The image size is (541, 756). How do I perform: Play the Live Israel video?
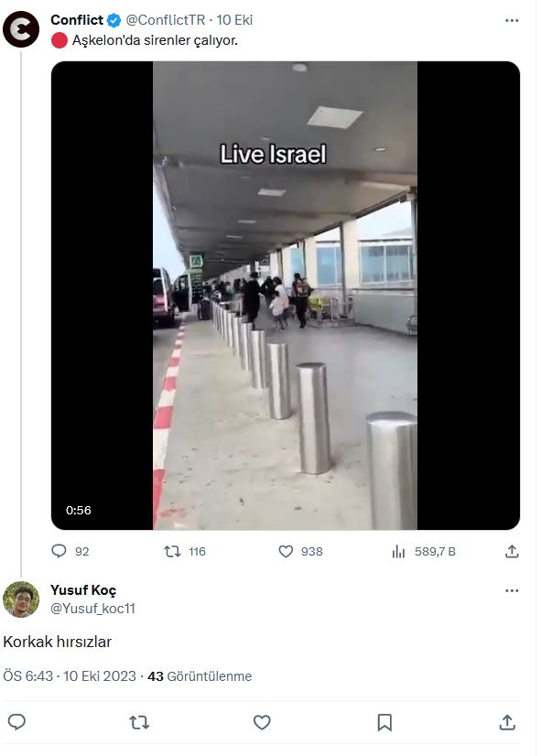pos(286,296)
